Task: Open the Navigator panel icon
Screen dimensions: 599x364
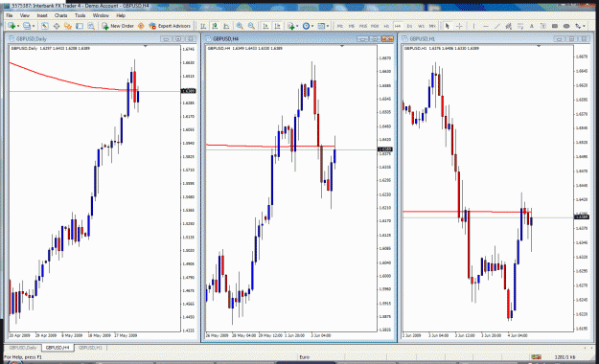Action: (68, 26)
